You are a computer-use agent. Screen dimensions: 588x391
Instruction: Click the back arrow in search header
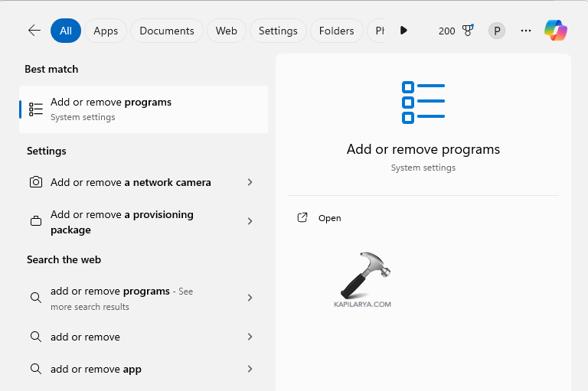coord(34,31)
